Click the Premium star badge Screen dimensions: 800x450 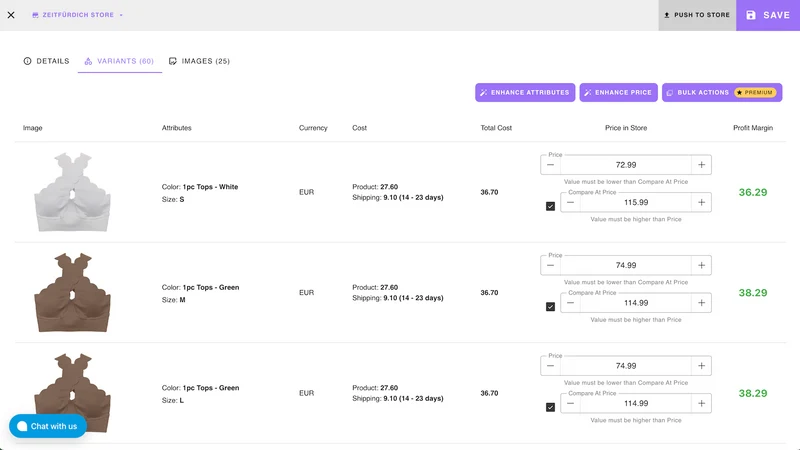point(755,92)
